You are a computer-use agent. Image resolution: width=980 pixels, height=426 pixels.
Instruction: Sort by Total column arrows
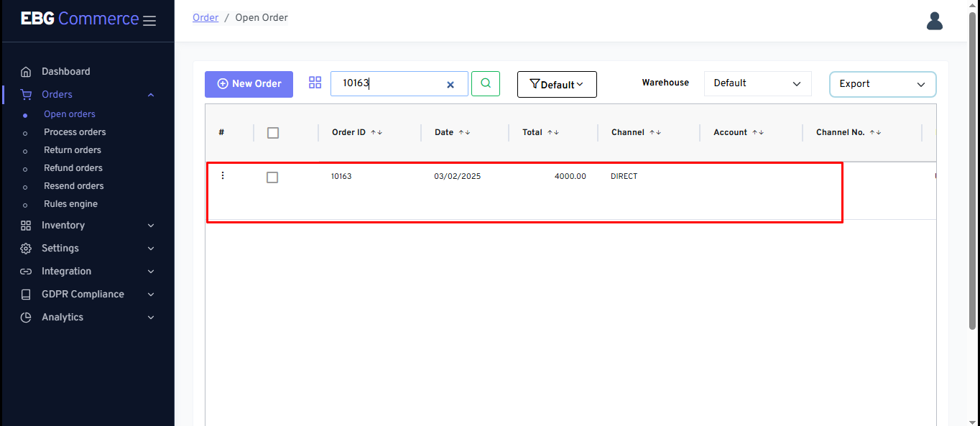(553, 133)
